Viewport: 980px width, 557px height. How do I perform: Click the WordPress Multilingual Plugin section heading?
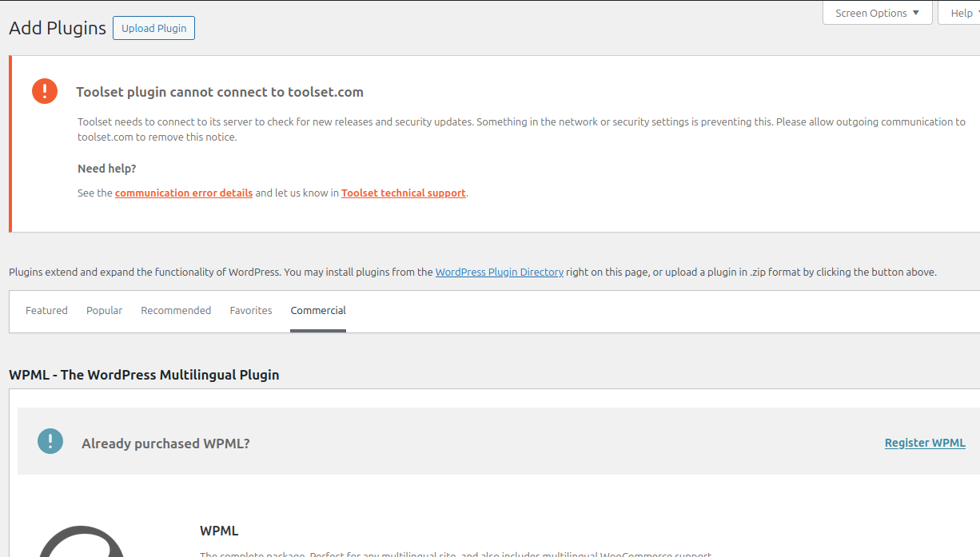pos(144,375)
